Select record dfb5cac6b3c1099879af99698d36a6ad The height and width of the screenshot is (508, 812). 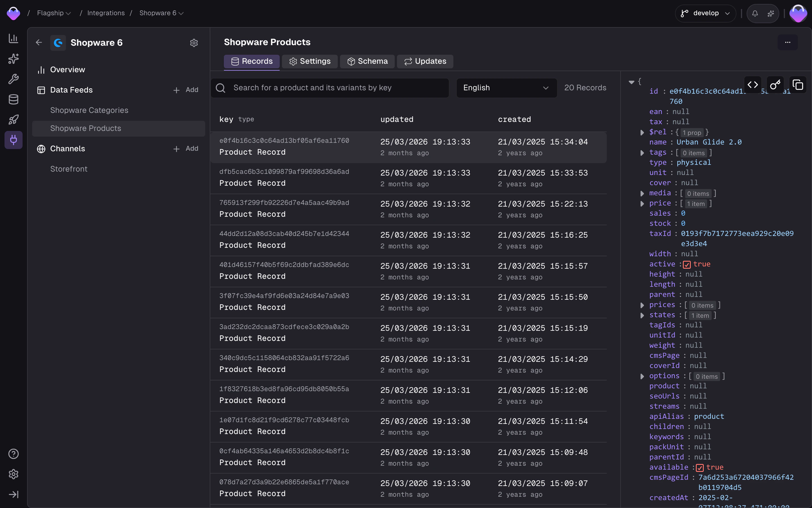[408, 178]
